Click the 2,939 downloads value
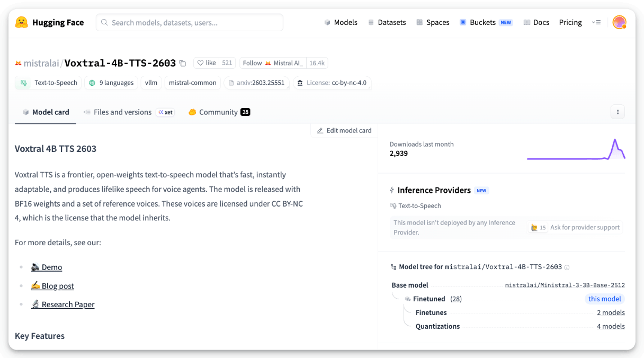Image resolution: width=644 pixels, height=358 pixels. 399,154
